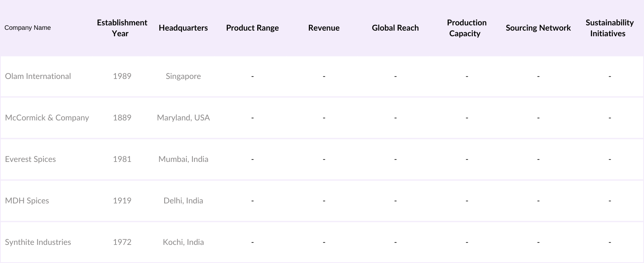
Task: Click the 1989 establishment year cell
Action: tap(122, 76)
